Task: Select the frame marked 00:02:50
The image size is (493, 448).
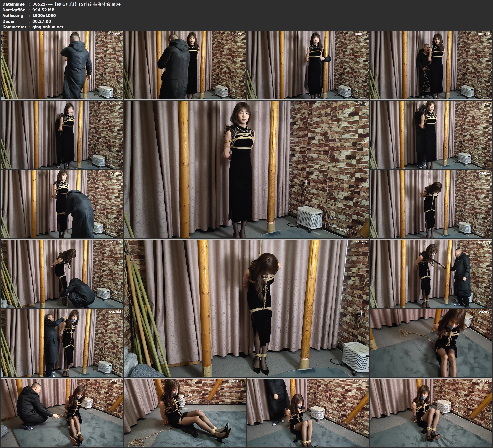Action: click(185, 65)
